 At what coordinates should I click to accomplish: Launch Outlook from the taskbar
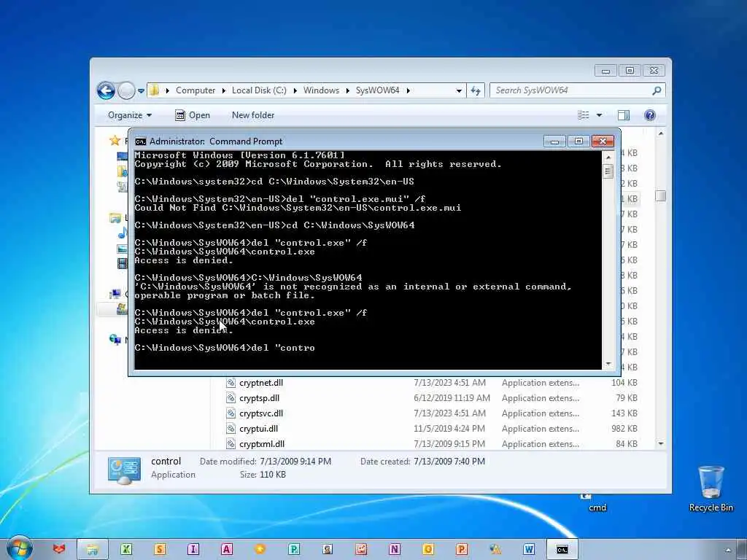(427, 550)
